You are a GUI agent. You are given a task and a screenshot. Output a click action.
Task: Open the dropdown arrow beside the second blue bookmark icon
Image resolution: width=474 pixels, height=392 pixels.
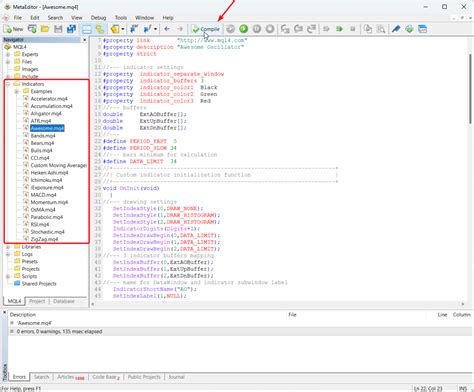click(155, 29)
